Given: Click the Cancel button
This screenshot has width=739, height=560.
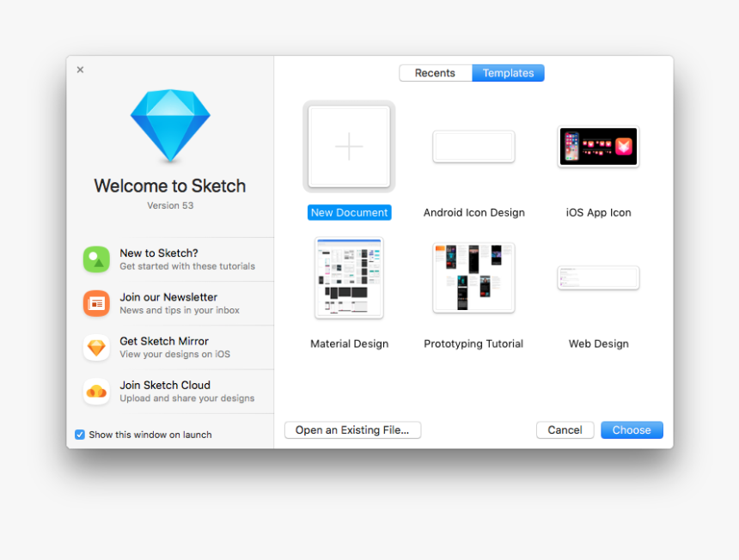Looking at the screenshot, I should [565, 430].
